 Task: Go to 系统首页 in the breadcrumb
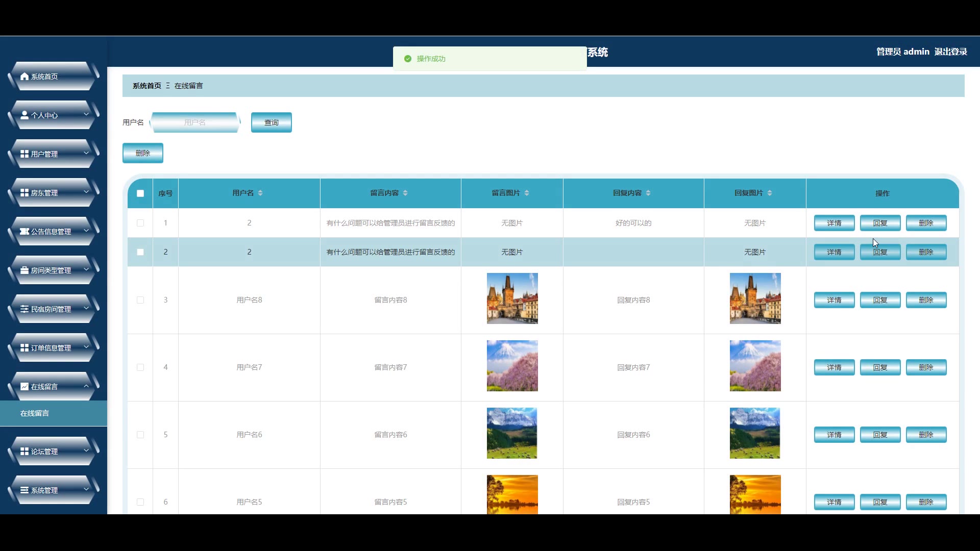147,86
